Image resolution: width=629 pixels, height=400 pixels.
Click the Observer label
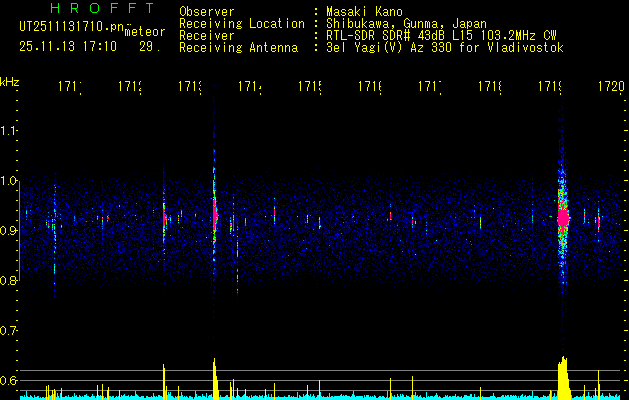coord(207,12)
